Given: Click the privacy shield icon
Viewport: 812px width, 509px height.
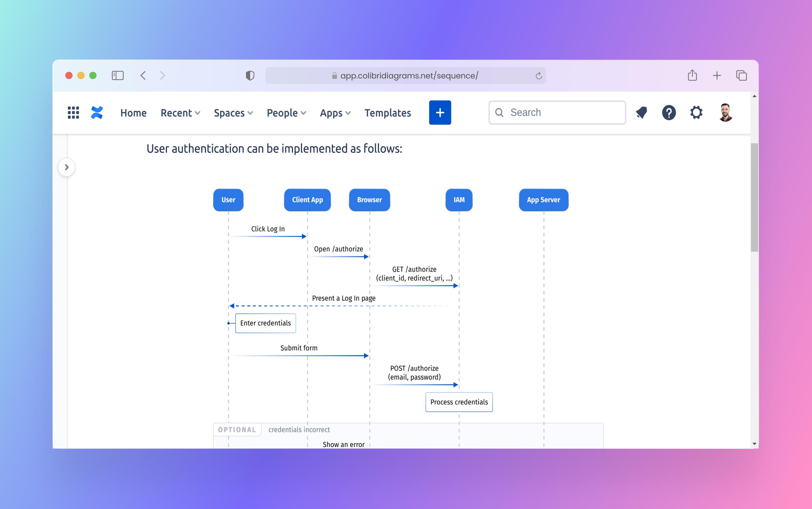Looking at the screenshot, I should click(x=250, y=75).
